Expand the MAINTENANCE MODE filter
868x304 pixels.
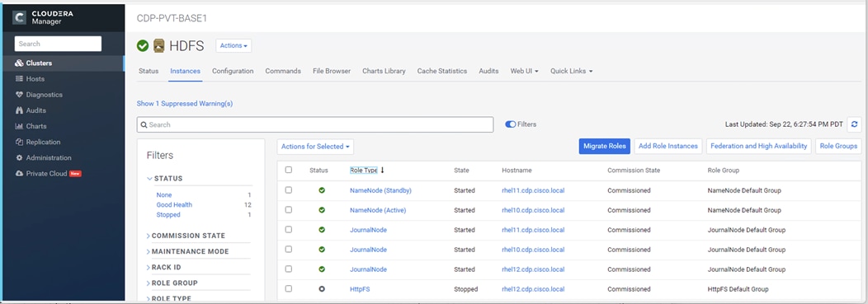coord(187,251)
